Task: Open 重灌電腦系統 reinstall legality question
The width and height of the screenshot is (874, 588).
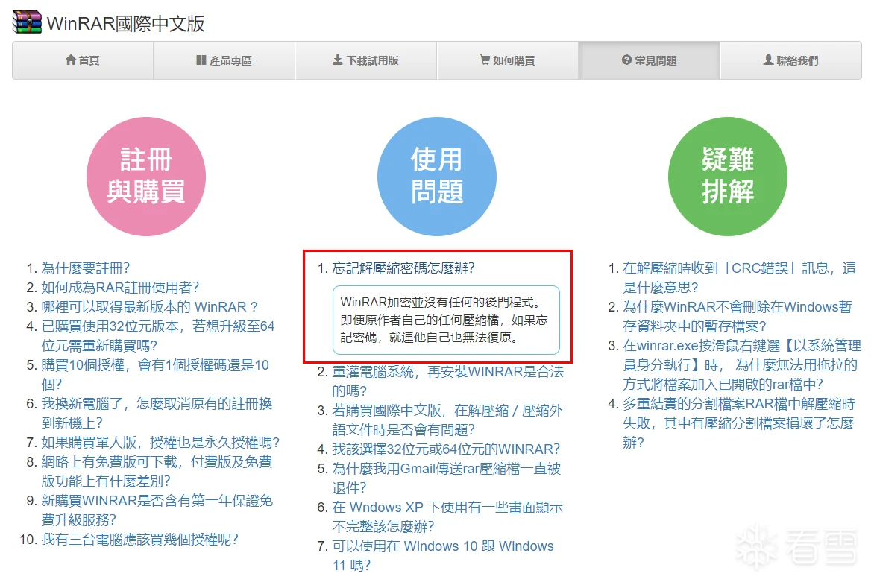Action: point(447,382)
